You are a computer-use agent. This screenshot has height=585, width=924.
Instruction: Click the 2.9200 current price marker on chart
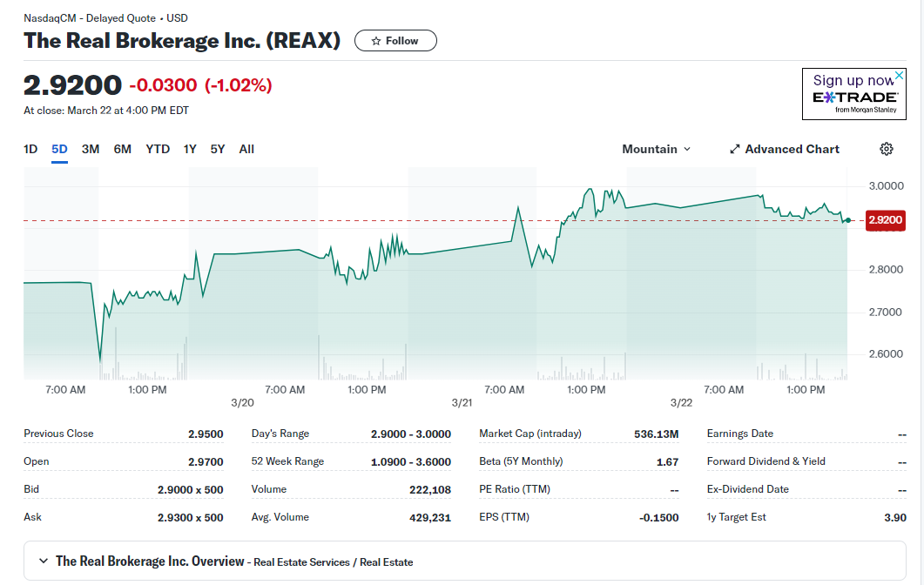point(885,220)
